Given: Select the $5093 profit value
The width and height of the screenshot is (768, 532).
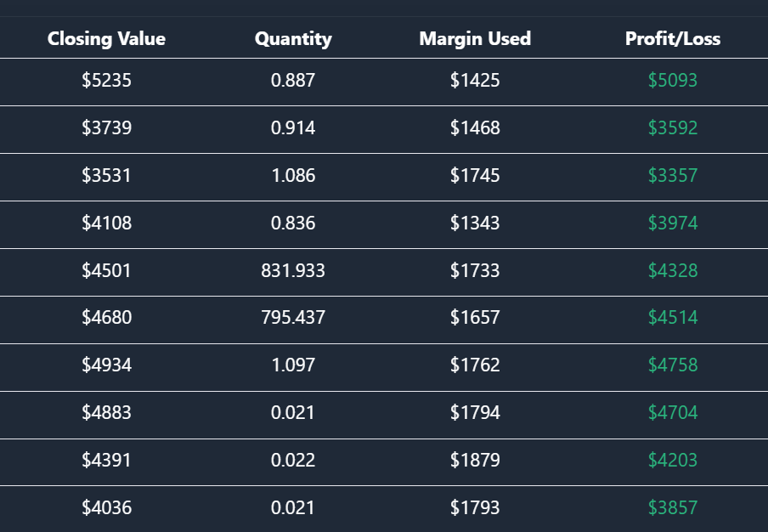Looking at the screenshot, I should coord(672,81).
